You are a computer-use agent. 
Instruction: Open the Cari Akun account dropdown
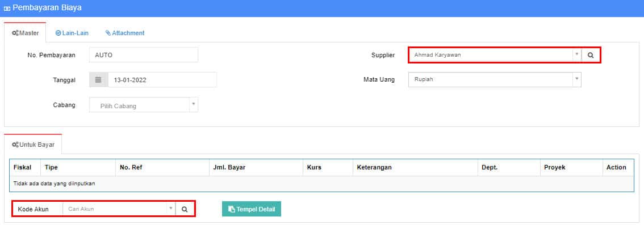click(119, 209)
